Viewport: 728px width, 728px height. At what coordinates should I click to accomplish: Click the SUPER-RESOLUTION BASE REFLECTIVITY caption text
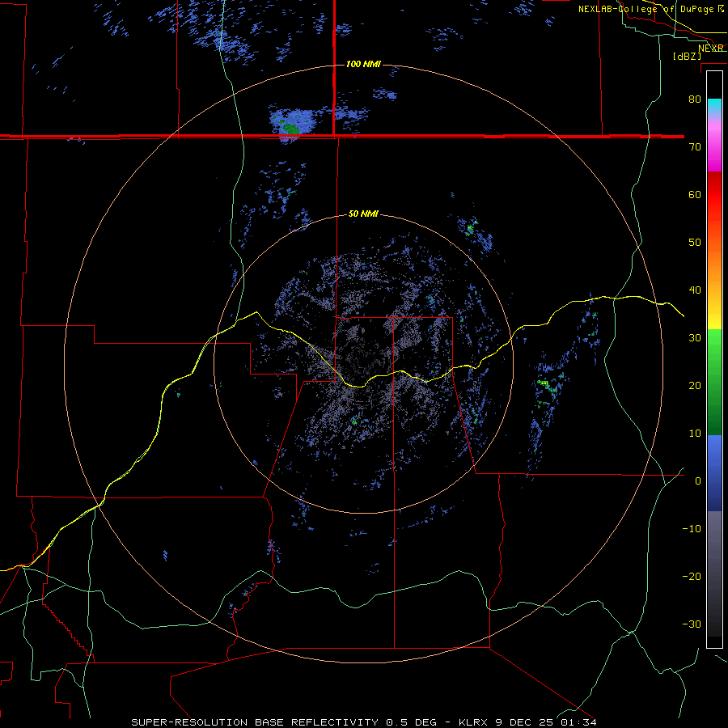255,722
